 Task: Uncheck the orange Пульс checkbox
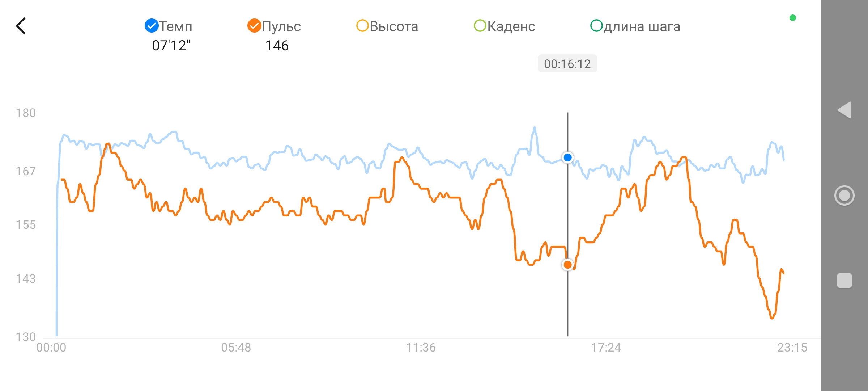(254, 26)
